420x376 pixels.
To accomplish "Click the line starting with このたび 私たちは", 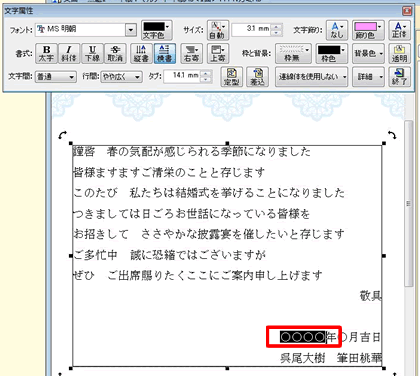I will 209,193.
